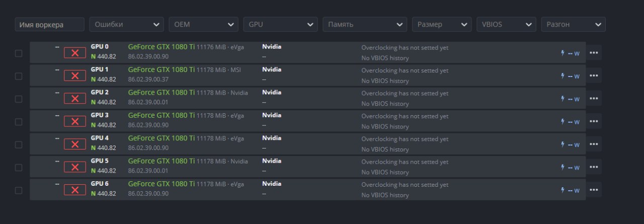
Task: Click the lightning power icon on GPU 0 row
Action: [x=563, y=53]
